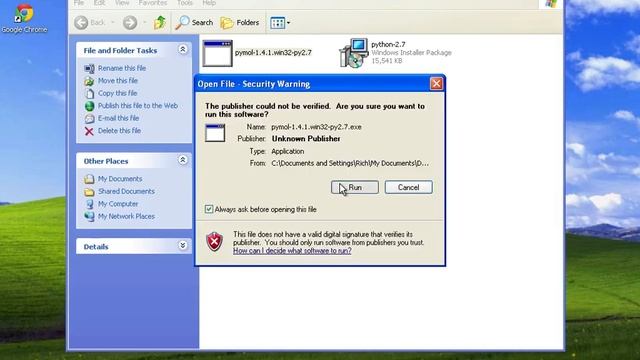
Task: Open Search in Explorer toolbar
Action: (x=194, y=23)
